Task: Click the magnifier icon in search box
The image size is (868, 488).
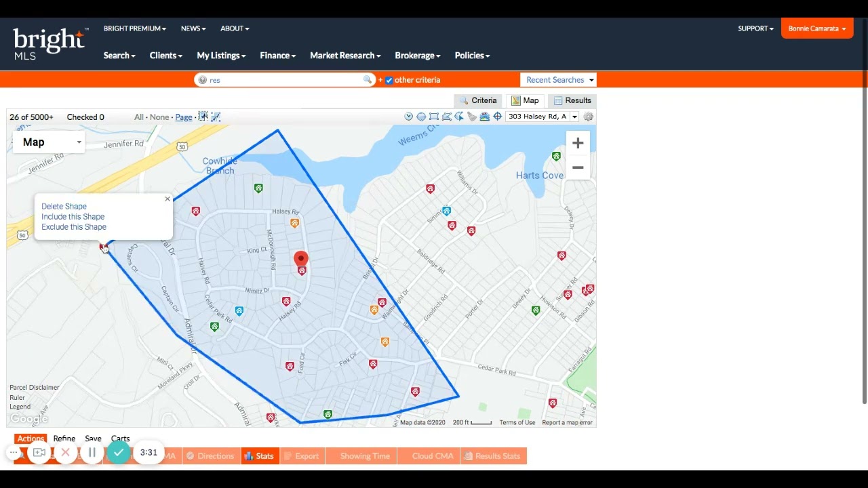Action: (368, 80)
